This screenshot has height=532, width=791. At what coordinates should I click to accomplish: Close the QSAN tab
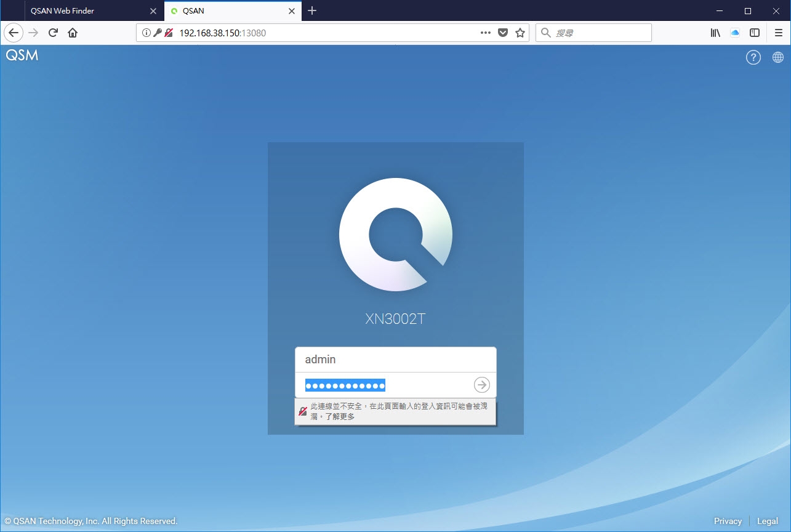[292, 11]
